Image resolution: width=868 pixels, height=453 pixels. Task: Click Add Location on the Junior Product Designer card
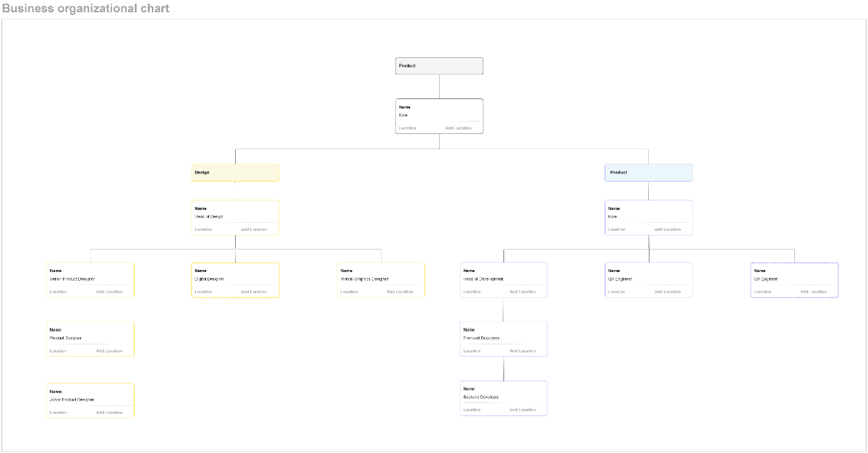(x=109, y=412)
